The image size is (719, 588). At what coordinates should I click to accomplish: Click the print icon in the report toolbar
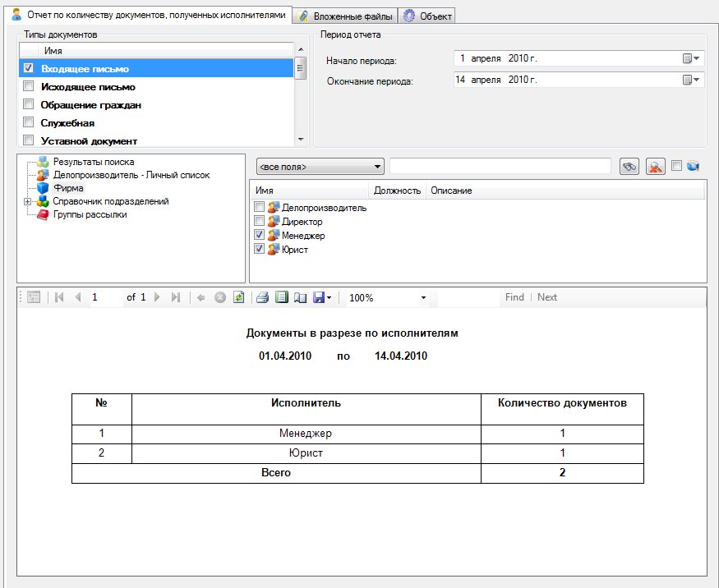click(262, 297)
